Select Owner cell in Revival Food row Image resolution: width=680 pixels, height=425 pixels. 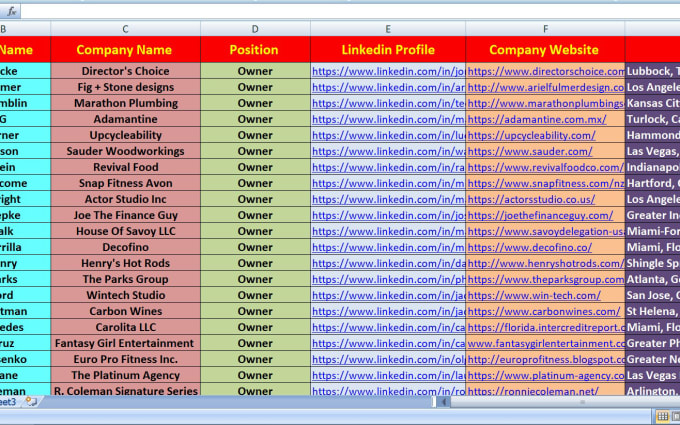(x=255, y=167)
